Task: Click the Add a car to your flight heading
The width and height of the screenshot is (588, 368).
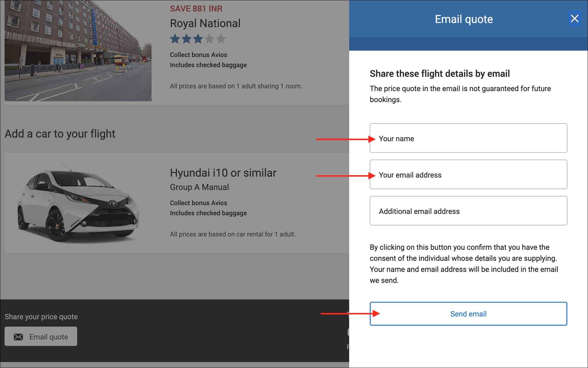Action: [x=60, y=134]
